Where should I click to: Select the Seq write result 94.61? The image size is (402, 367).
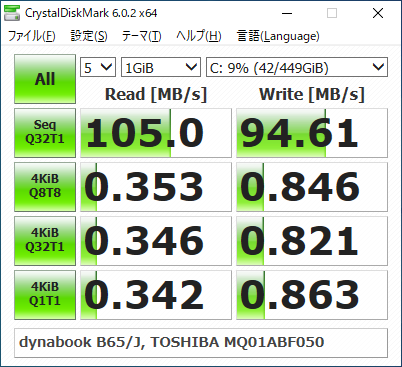pyautogui.click(x=312, y=133)
